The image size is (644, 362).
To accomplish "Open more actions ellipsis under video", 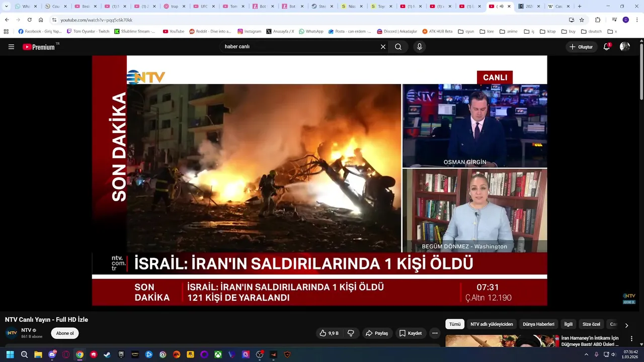I will tap(435, 333).
